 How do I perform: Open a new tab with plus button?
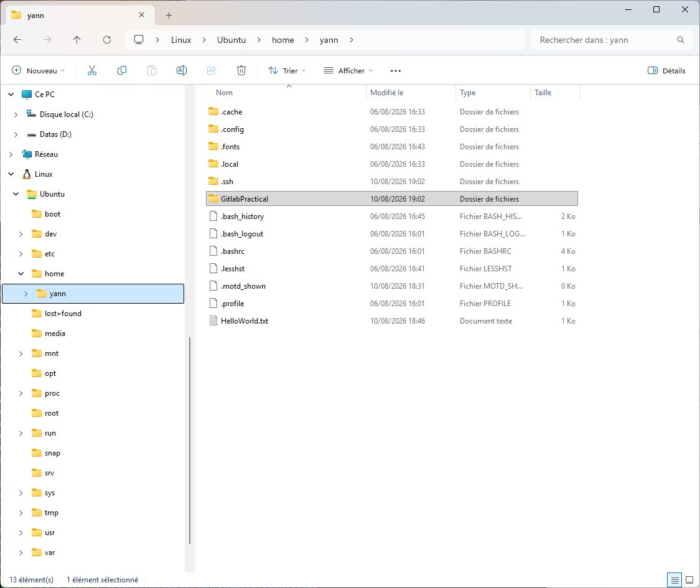click(169, 15)
